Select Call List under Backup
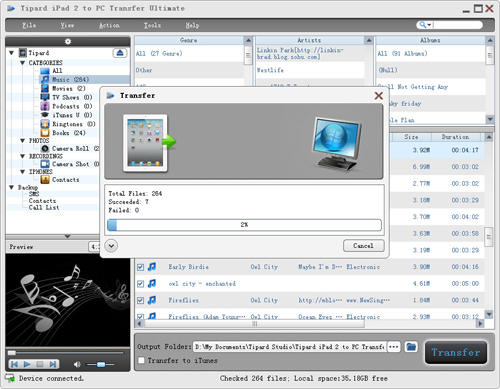 [x=44, y=207]
